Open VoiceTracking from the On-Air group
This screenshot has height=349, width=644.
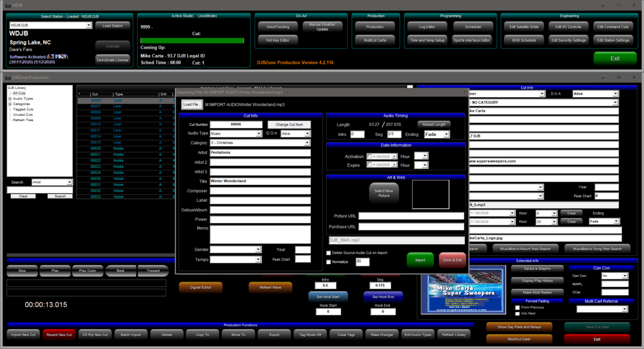[278, 27]
